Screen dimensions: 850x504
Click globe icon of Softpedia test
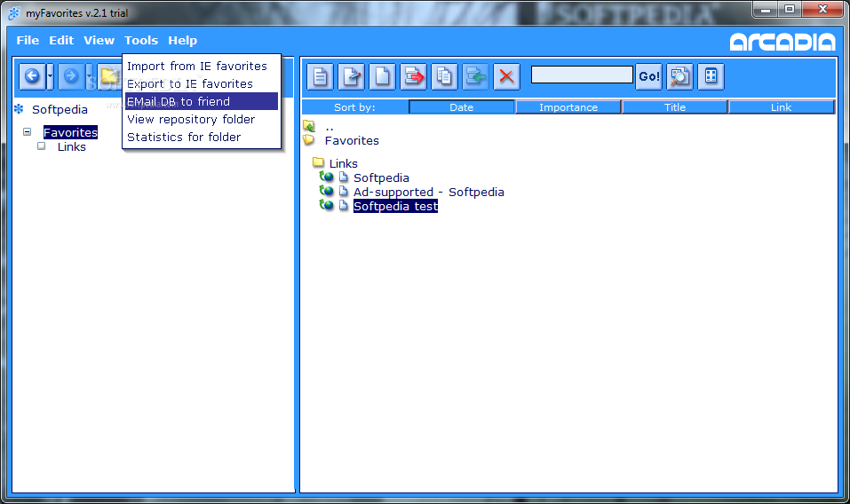[x=326, y=205]
